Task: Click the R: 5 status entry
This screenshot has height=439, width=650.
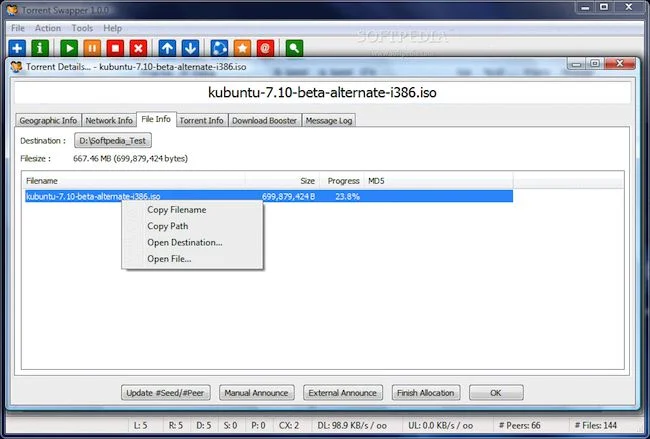Action: tap(175, 425)
